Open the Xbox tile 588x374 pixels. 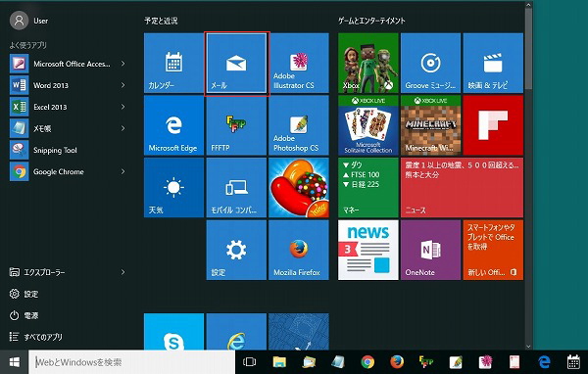[x=368, y=63]
